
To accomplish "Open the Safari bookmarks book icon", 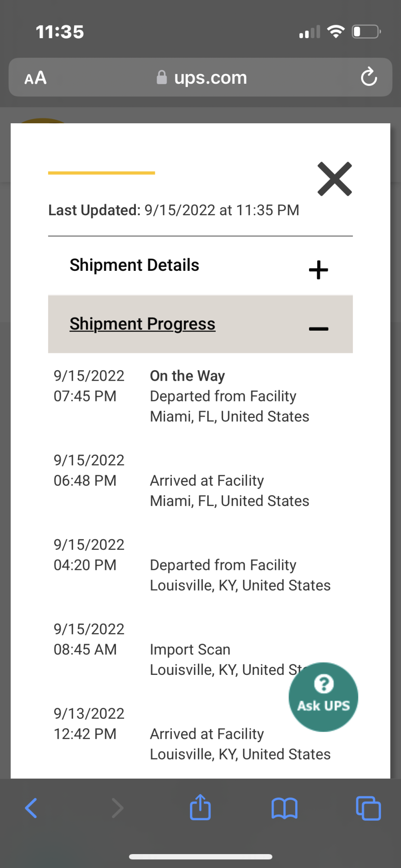I will [x=284, y=808].
